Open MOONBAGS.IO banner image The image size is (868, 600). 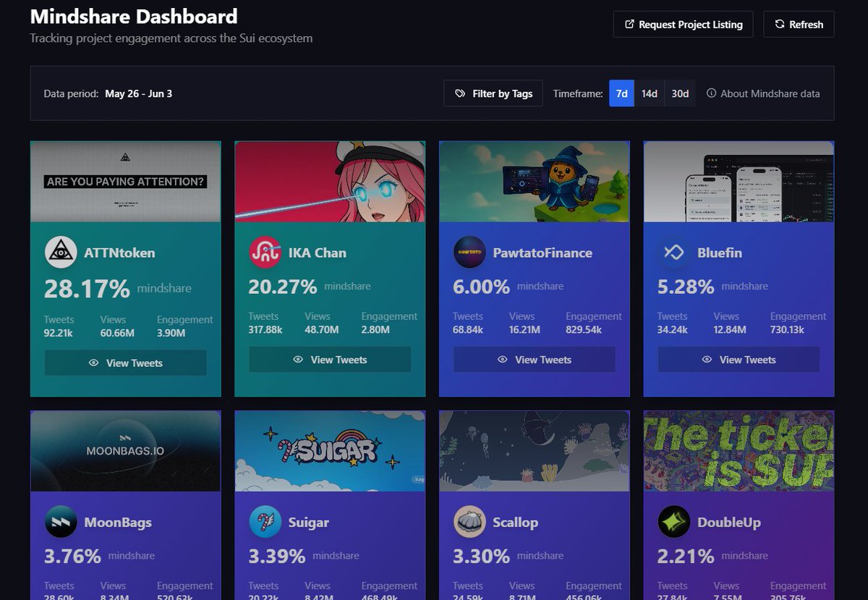click(x=126, y=451)
